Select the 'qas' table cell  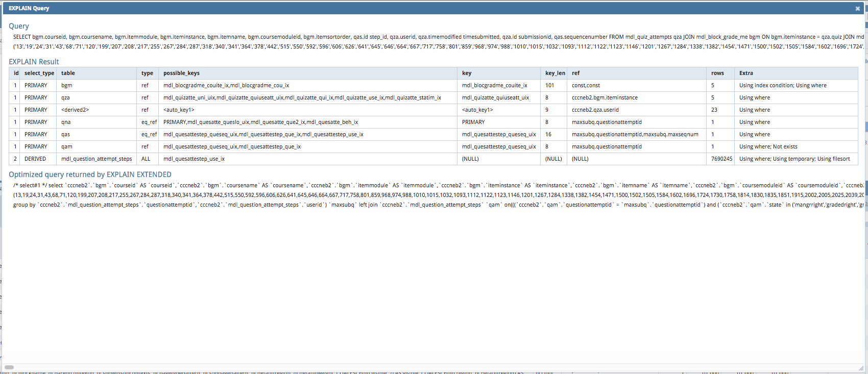pyautogui.click(x=97, y=134)
